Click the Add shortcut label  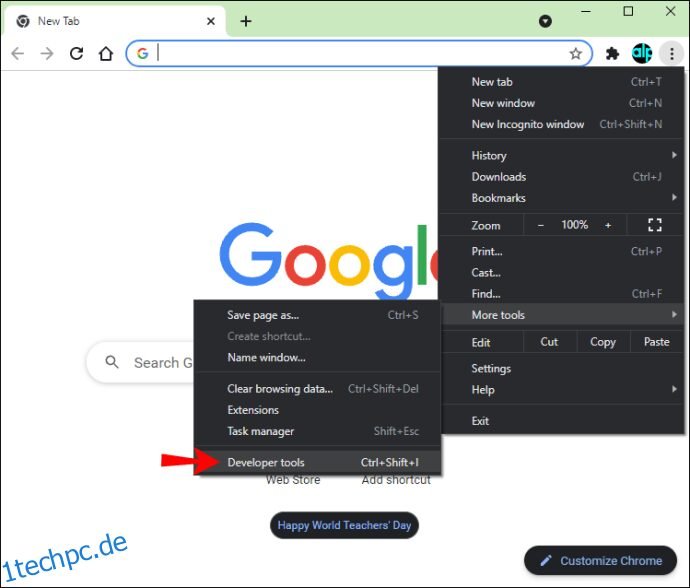(x=396, y=480)
